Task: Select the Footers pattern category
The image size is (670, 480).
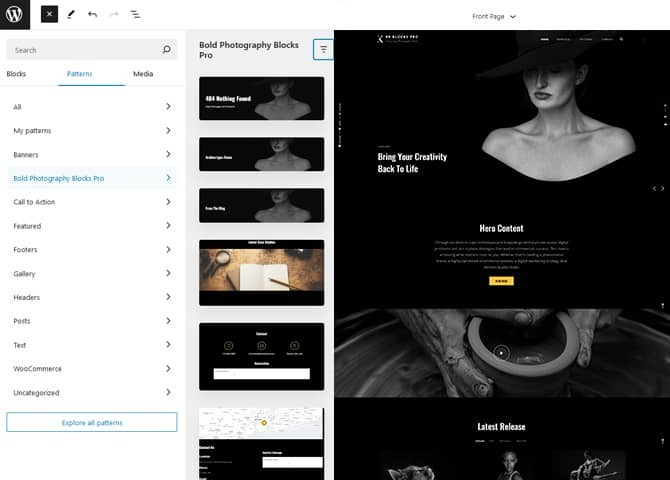Action: coord(91,250)
